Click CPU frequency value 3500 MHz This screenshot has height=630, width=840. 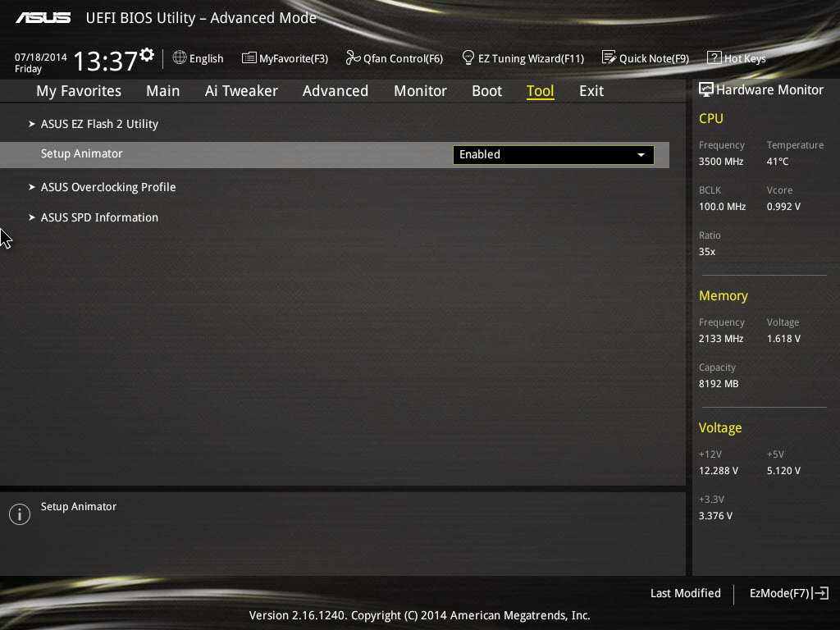[x=721, y=162]
